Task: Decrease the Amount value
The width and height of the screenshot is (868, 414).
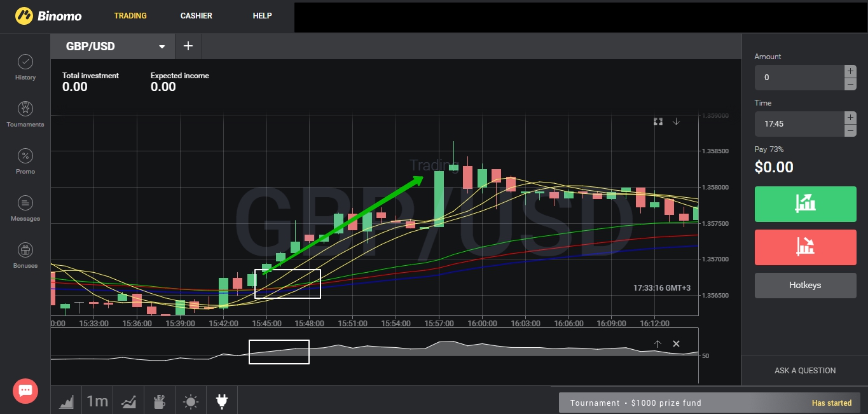Action: pos(850,84)
